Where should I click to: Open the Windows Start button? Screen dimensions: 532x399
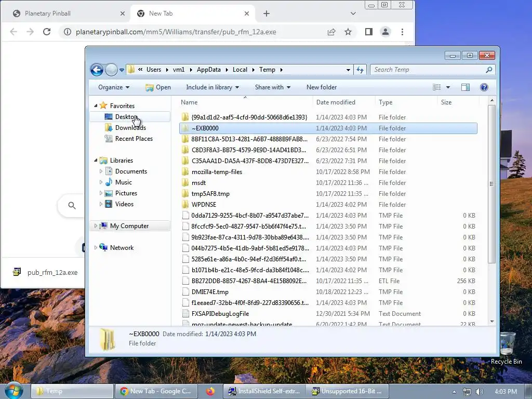click(x=14, y=391)
